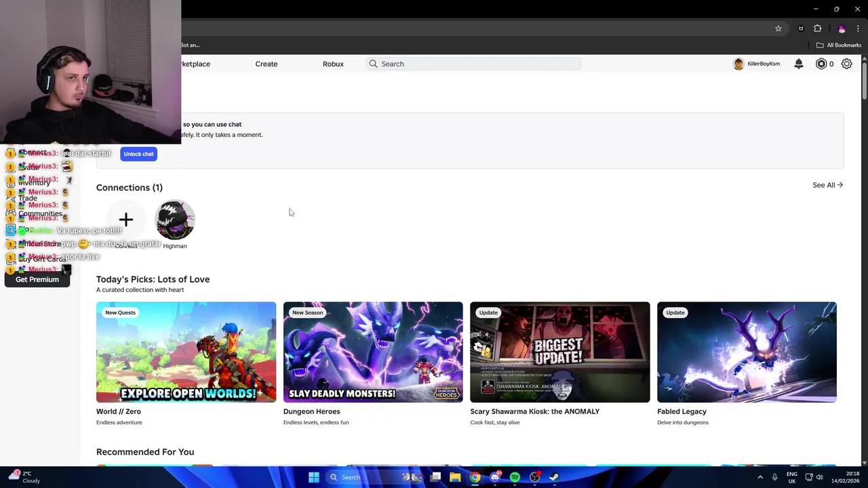The height and width of the screenshot is (488, 868).
Task: Open Communities in the sidebar
Action: click(40, 213)
